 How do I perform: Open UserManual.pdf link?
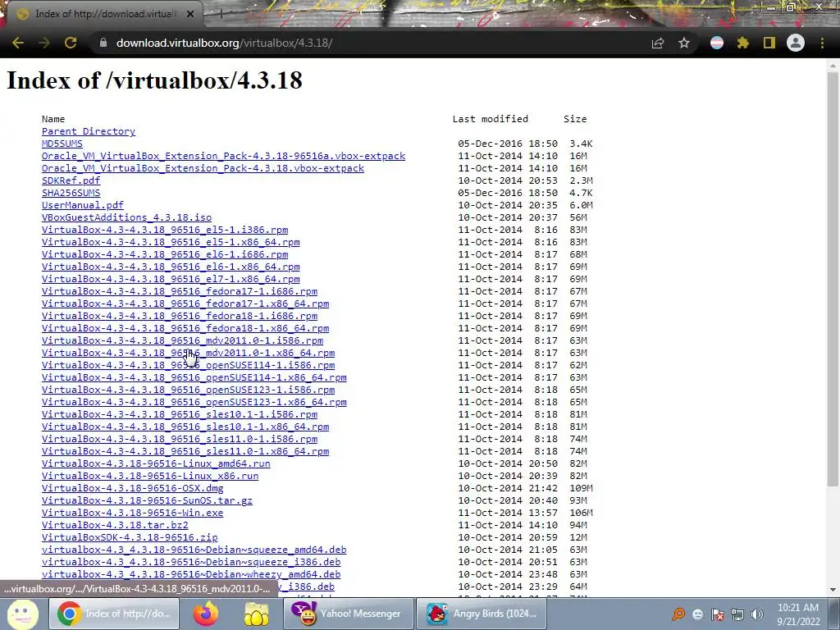[x=83, y=205]
